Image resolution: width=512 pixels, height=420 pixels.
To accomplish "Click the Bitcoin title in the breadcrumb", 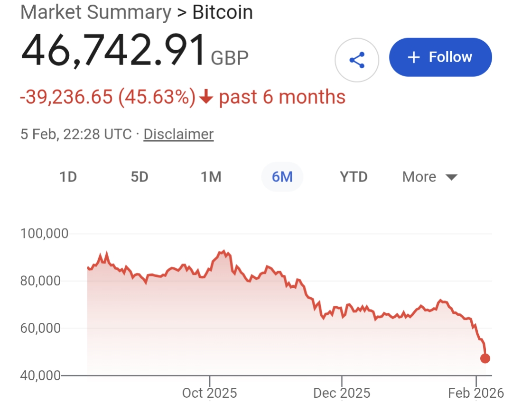I will [223, 12].
